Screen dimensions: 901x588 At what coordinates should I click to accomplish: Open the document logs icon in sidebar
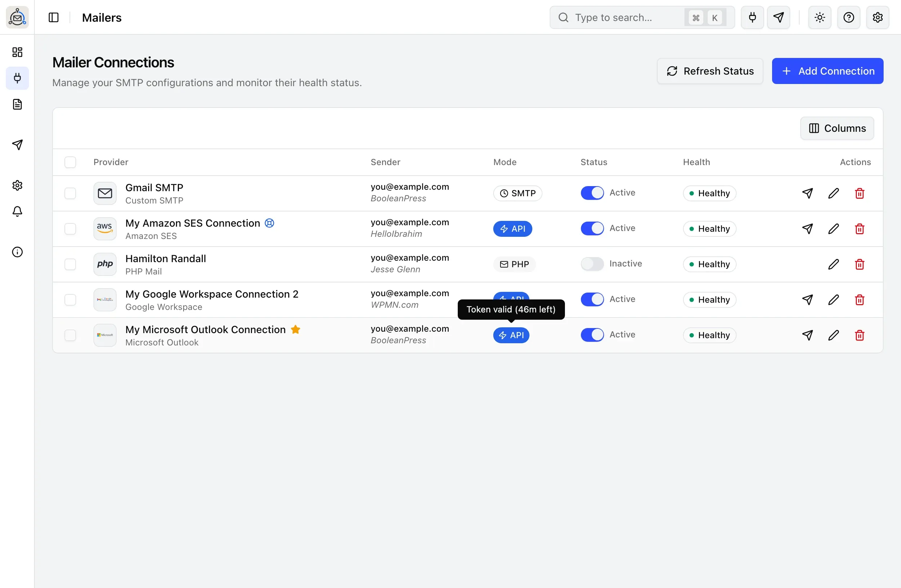[17, 104]
